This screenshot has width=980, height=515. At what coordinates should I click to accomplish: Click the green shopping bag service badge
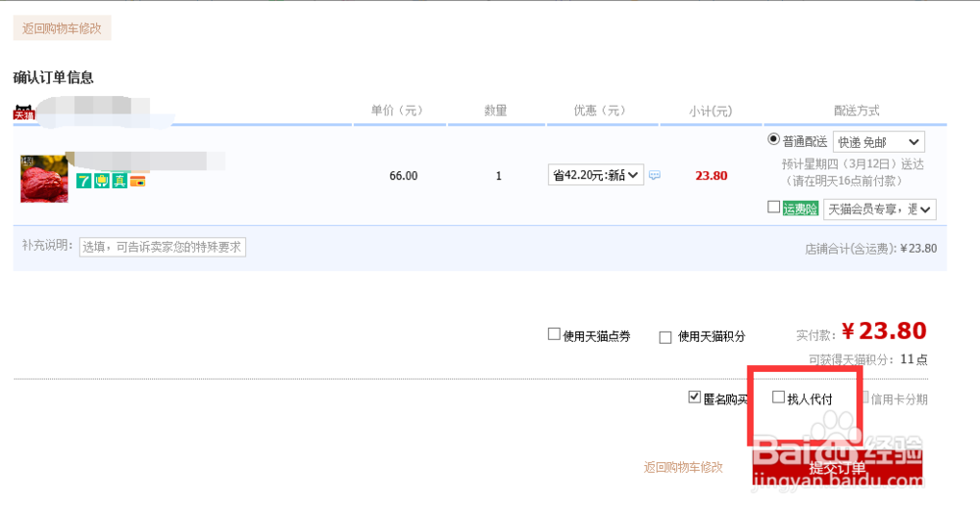point(102,180)
